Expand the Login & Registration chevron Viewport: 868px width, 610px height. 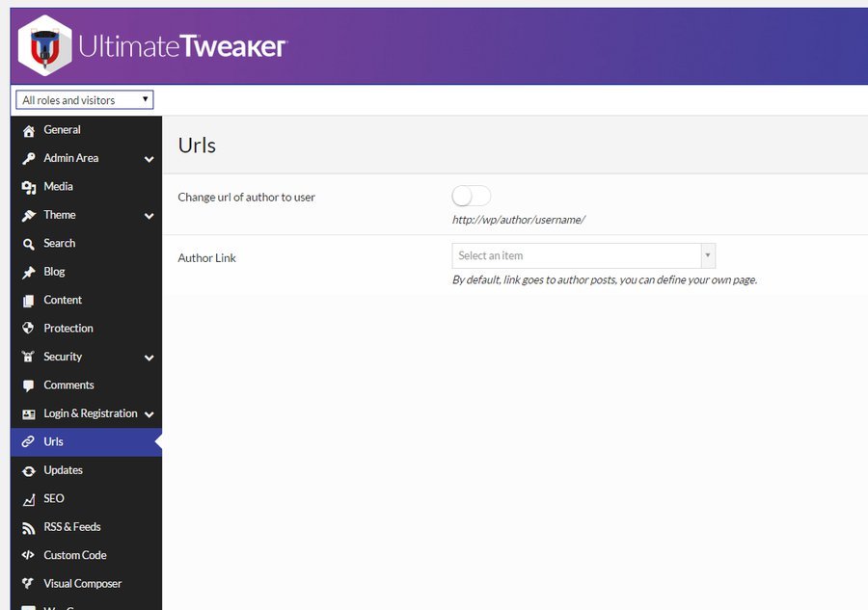pyautogui.click(x=149, y=414)
